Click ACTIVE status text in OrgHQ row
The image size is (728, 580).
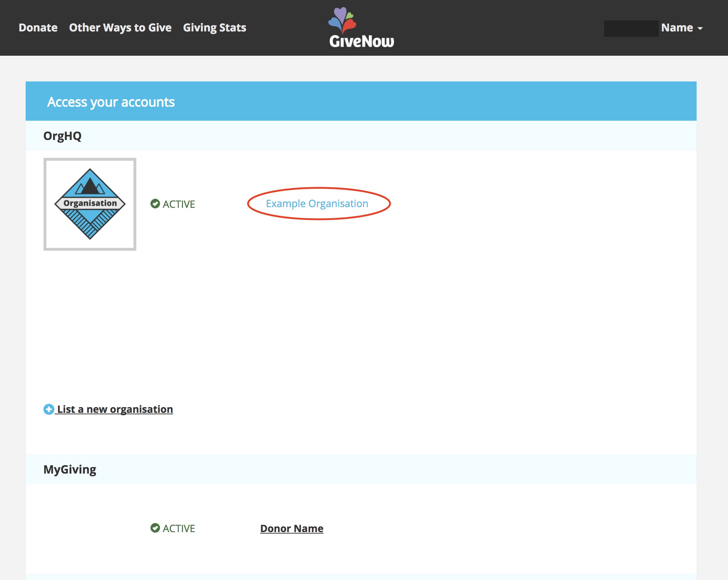[179, 204]
